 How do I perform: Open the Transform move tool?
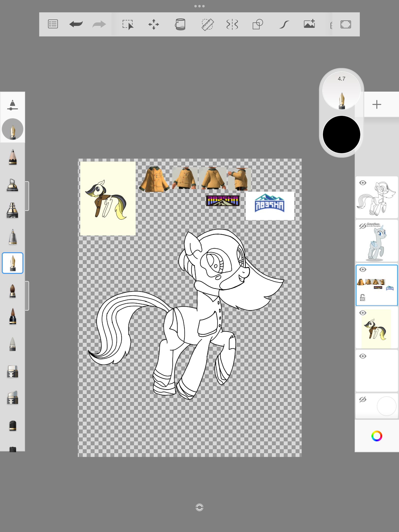[x=154, y=24]
